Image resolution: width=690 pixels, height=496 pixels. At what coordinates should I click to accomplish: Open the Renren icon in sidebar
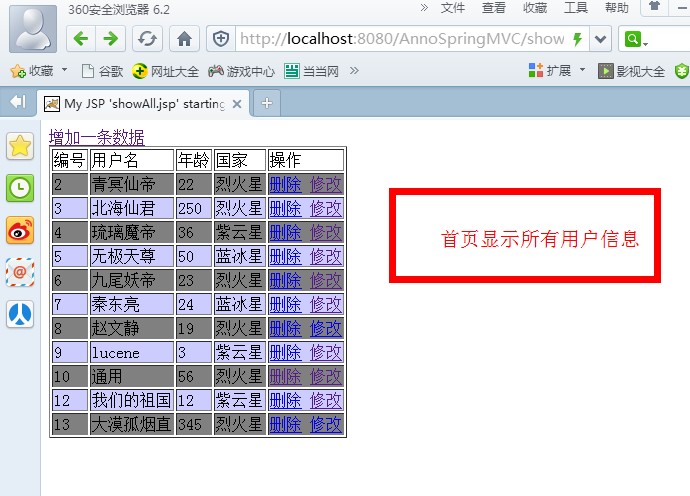[x=20, y=314]
